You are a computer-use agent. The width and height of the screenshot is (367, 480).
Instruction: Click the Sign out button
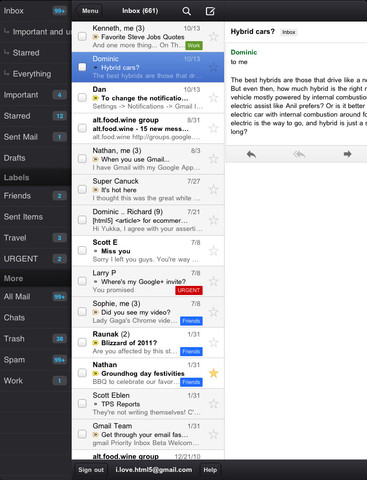[91, 470]
